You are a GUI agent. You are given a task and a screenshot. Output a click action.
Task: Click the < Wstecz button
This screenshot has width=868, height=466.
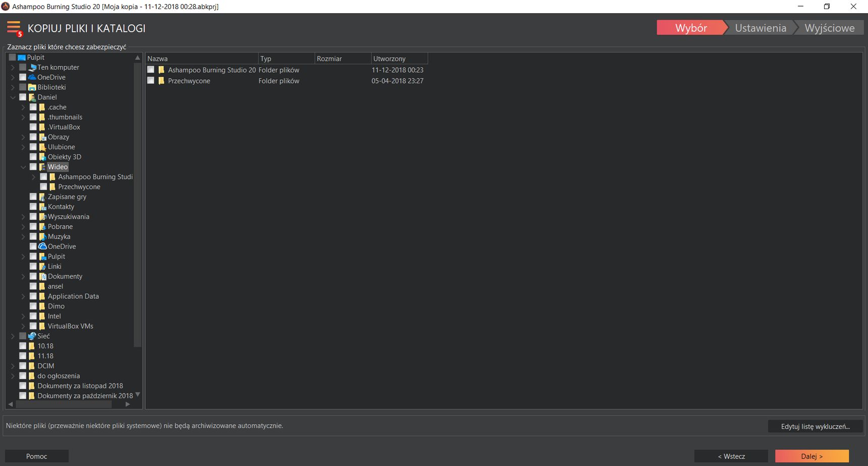(731, 456)
